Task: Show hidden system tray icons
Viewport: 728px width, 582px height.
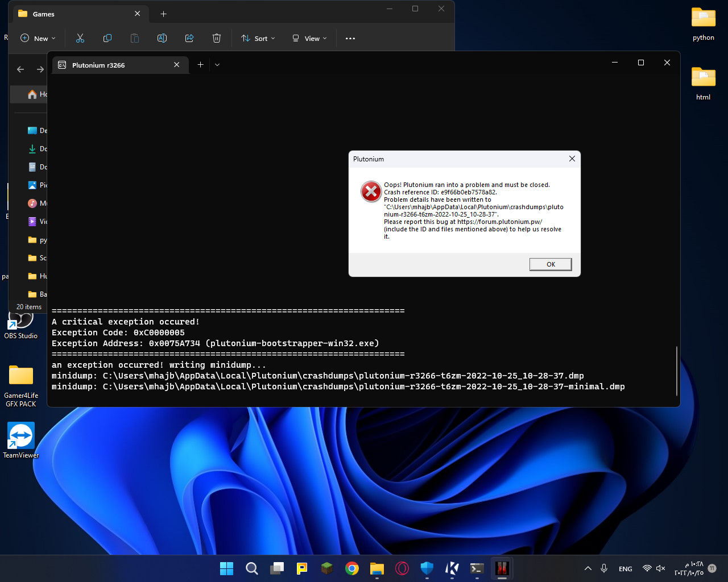Action: pos(588,568)
